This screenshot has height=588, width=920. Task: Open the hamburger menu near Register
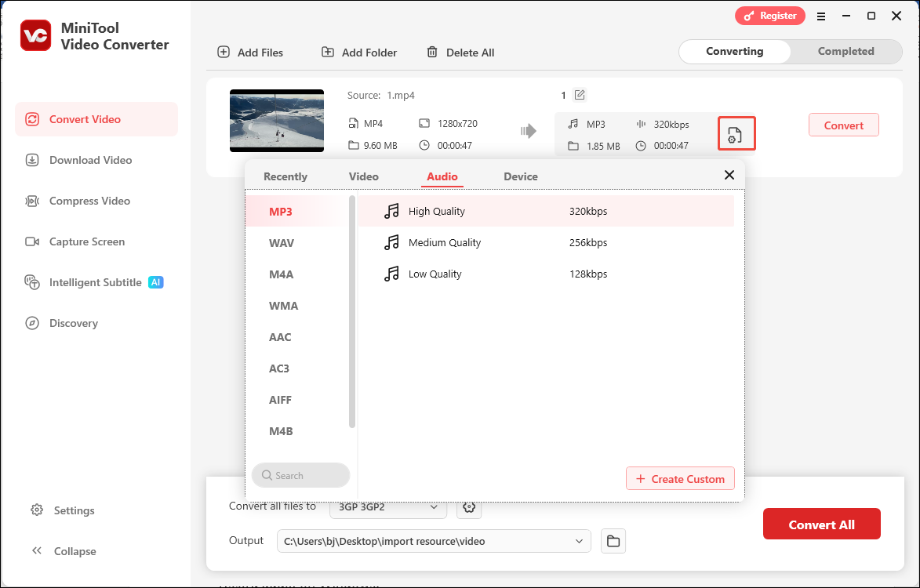pos(821,15)
